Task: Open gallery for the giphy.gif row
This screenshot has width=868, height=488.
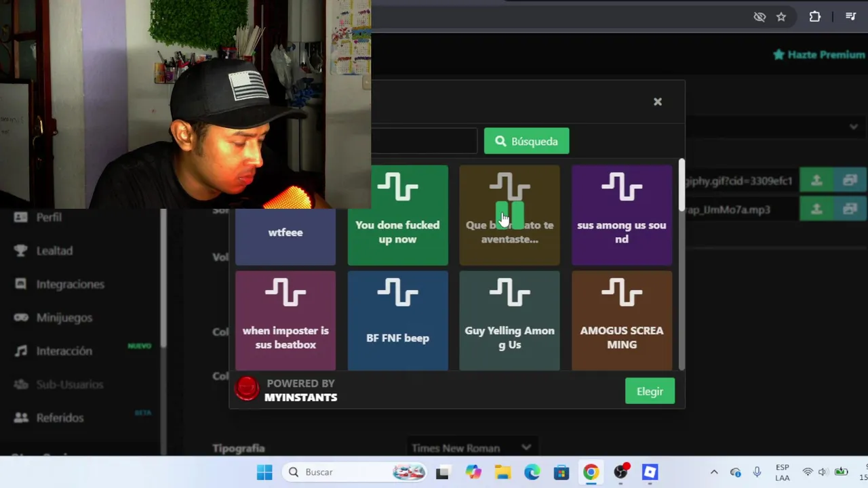Action: pyautogui.click(x=850, y=181)
